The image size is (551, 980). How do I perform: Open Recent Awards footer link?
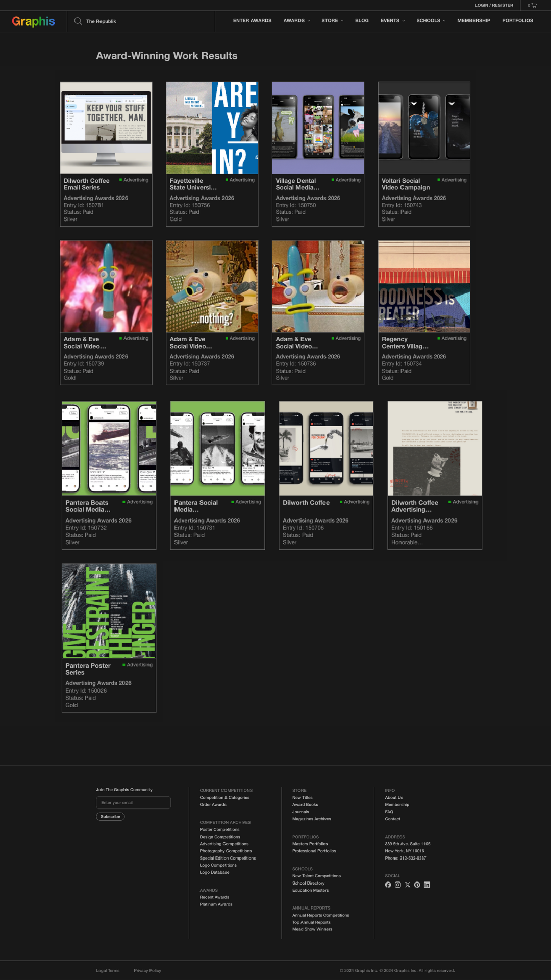pyautogui.click(x=214, y=897)
